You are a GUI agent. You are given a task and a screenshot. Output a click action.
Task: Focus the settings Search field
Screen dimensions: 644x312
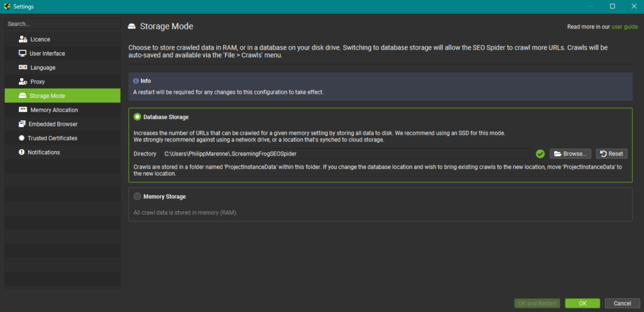tap(62, 24)
